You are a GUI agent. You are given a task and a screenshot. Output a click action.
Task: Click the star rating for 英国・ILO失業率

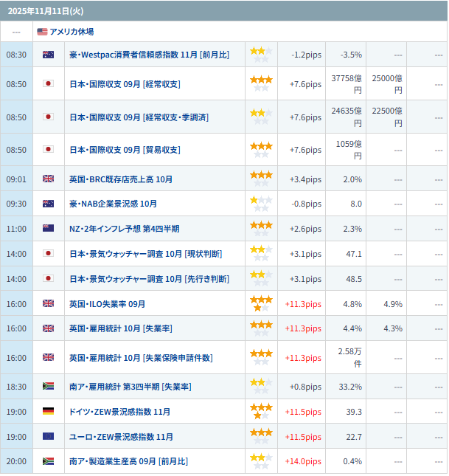(261, 303)
